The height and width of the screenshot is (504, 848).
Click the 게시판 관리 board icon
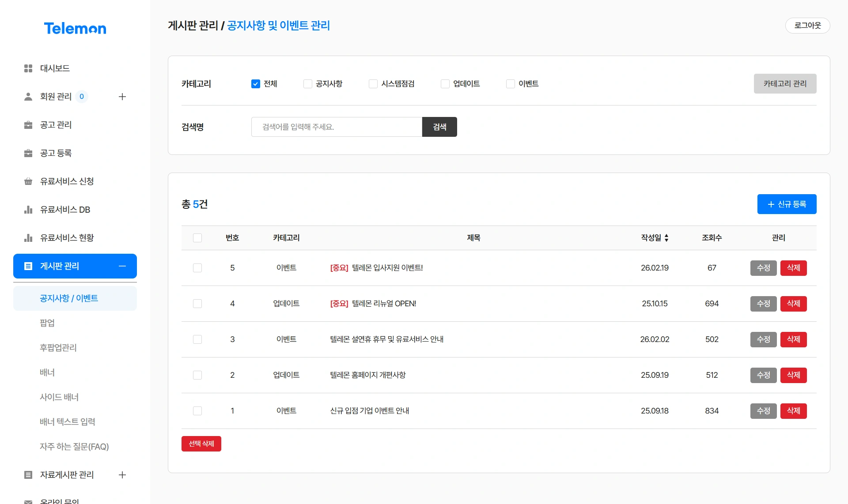[28, 266]
